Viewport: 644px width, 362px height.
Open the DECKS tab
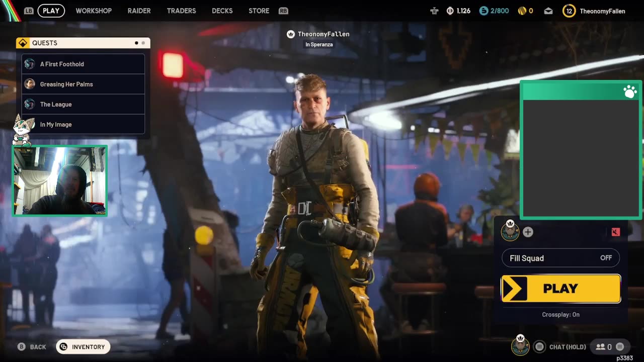pos(222,11)
